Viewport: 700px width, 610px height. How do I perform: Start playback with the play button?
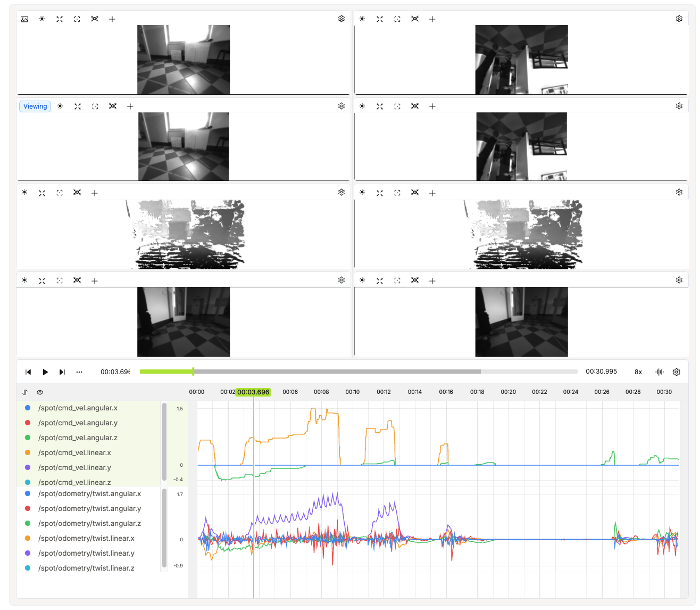(x=45, y=372)
